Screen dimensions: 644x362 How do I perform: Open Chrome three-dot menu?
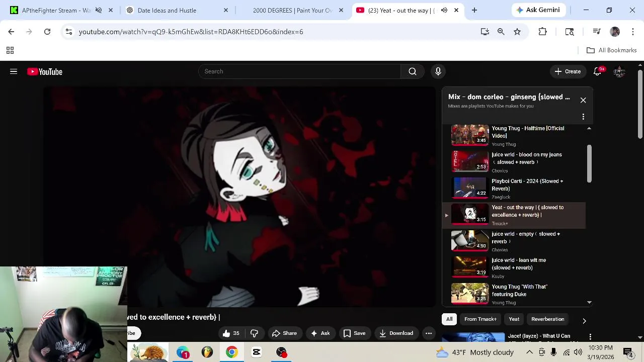click(x=633, y=32)
